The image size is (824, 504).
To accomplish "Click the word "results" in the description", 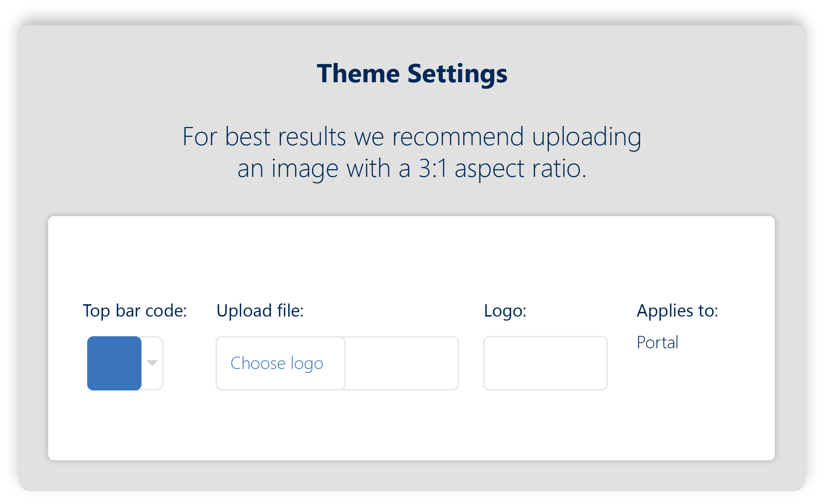I will [312, 137].
